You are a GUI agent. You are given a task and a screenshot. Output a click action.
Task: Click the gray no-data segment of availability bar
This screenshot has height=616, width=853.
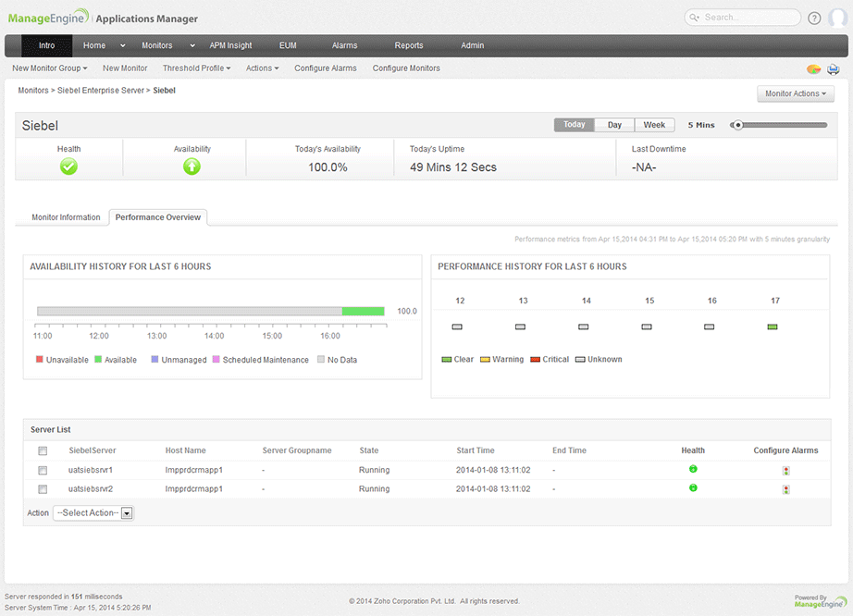click(x=190, y=311)
